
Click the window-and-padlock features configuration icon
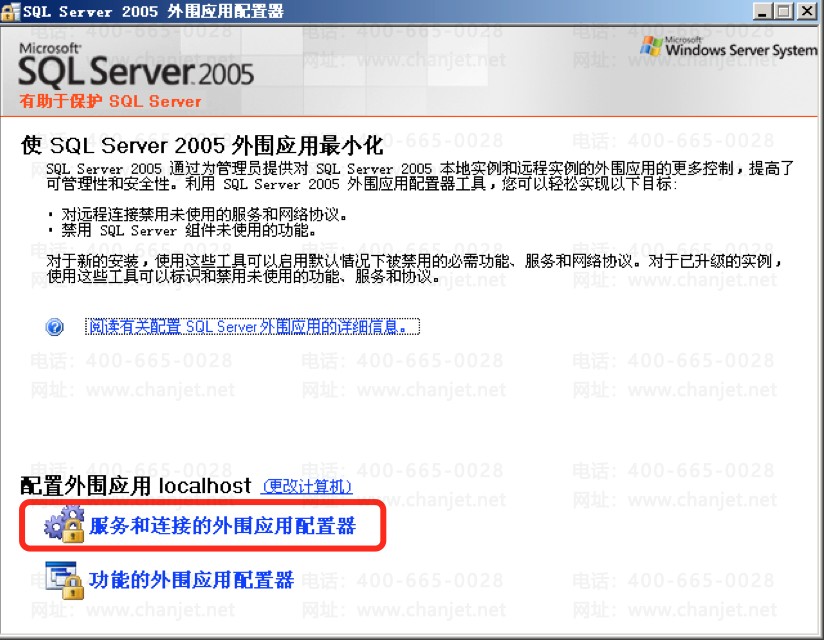click(65, 580)
